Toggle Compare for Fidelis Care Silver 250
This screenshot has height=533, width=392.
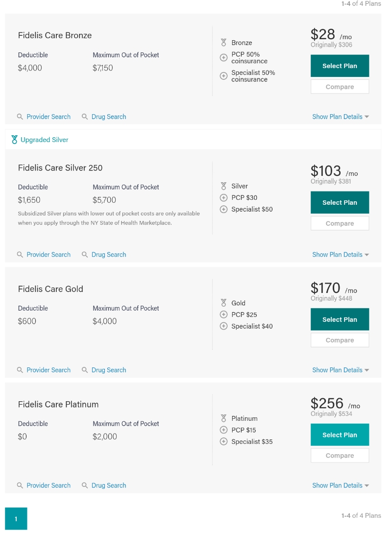(x=340, y=223)
